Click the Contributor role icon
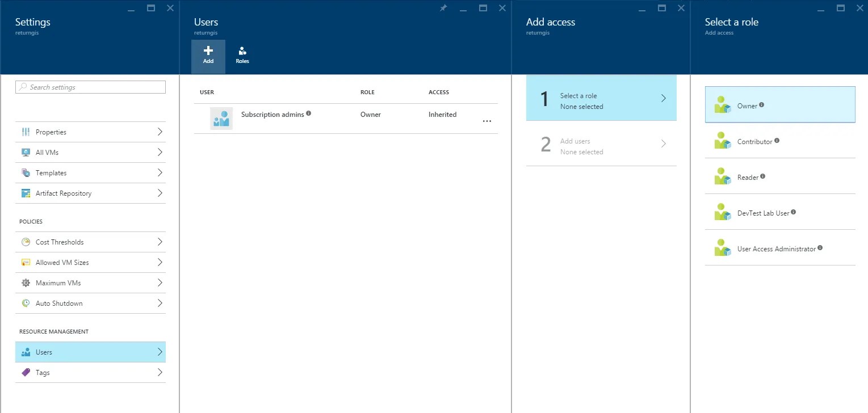Image resolution: width=868 pixels, height=413 pixels. tap(723, 141)
